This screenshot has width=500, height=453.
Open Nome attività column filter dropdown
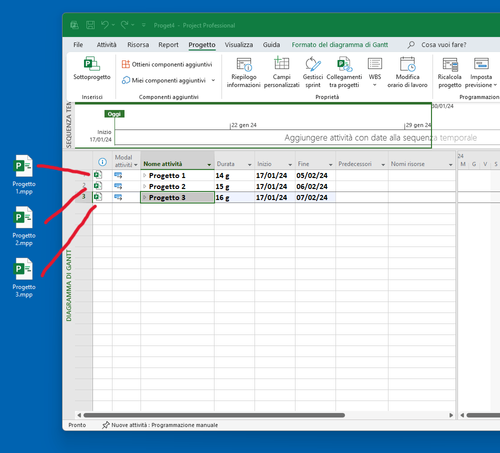point(209,164)
